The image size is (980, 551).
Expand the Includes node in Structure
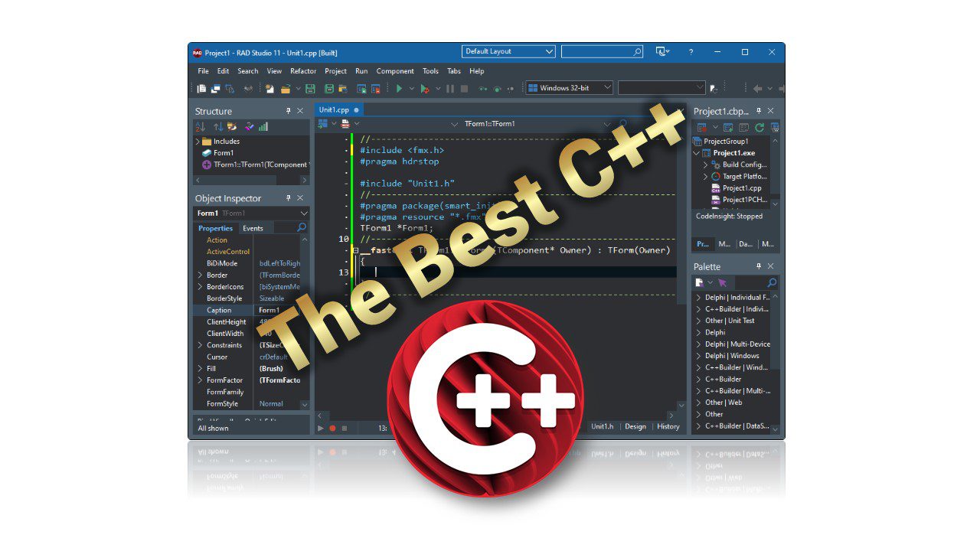pyautogui.click(x=198, y=142)
